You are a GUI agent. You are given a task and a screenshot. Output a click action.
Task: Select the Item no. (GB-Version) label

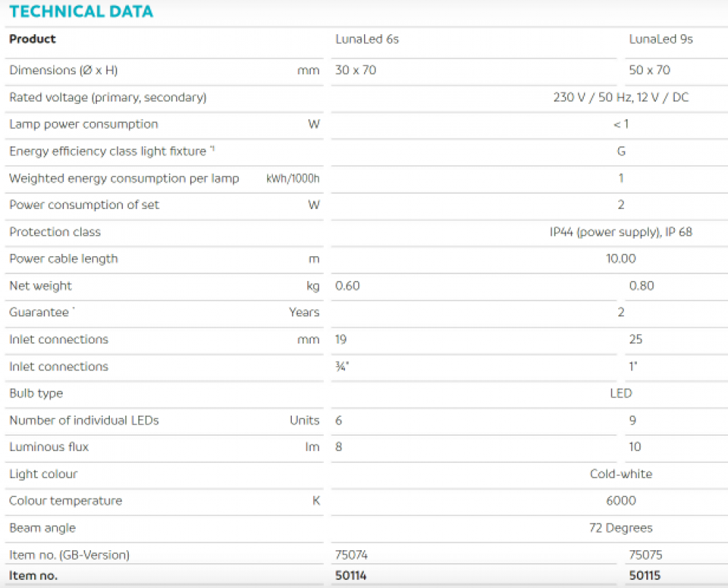point(69,555)
